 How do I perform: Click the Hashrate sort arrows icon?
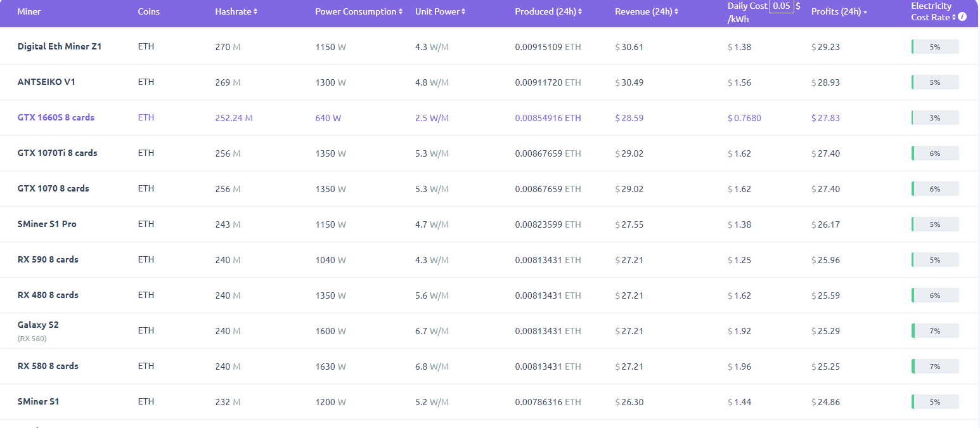pyautogui.click(x=255, y=12)
